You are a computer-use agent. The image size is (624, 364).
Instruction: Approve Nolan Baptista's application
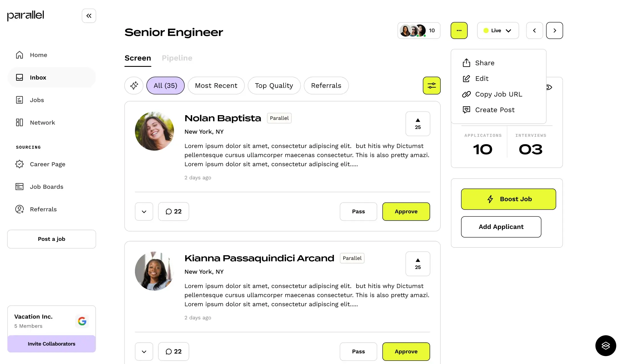406,211
